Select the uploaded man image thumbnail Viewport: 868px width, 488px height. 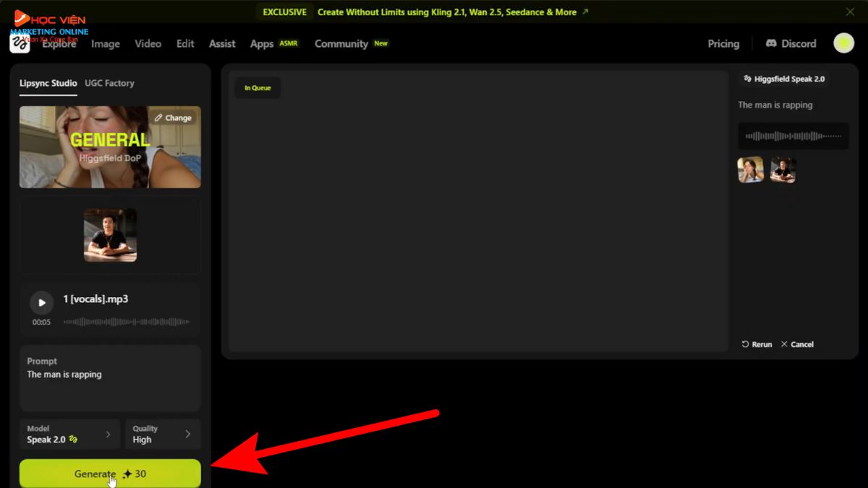[x=110, y=235]
